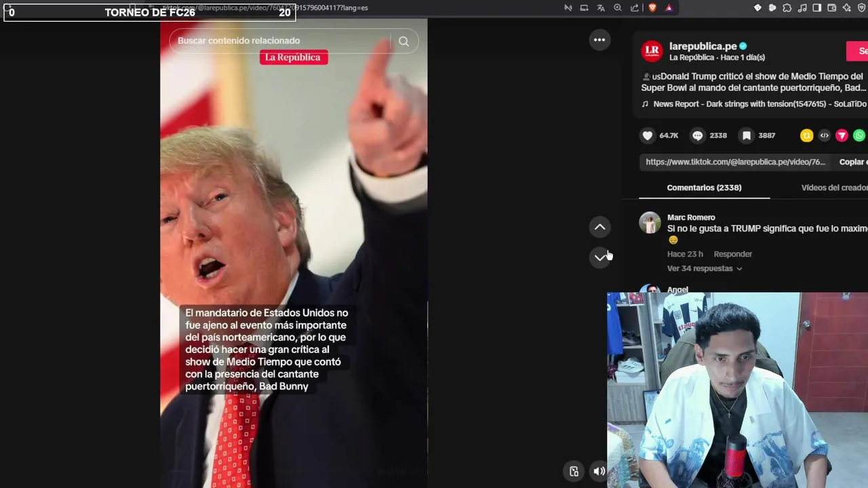Screen dimensions: 868x488
Task: Open larepublica.pe profile avatar
Action: pos(652,51)
